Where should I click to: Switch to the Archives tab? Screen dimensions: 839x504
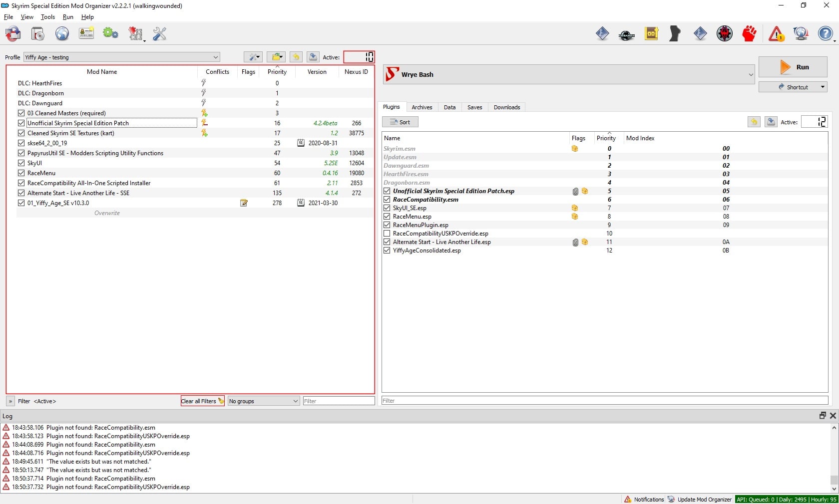(x=422, y=107)
